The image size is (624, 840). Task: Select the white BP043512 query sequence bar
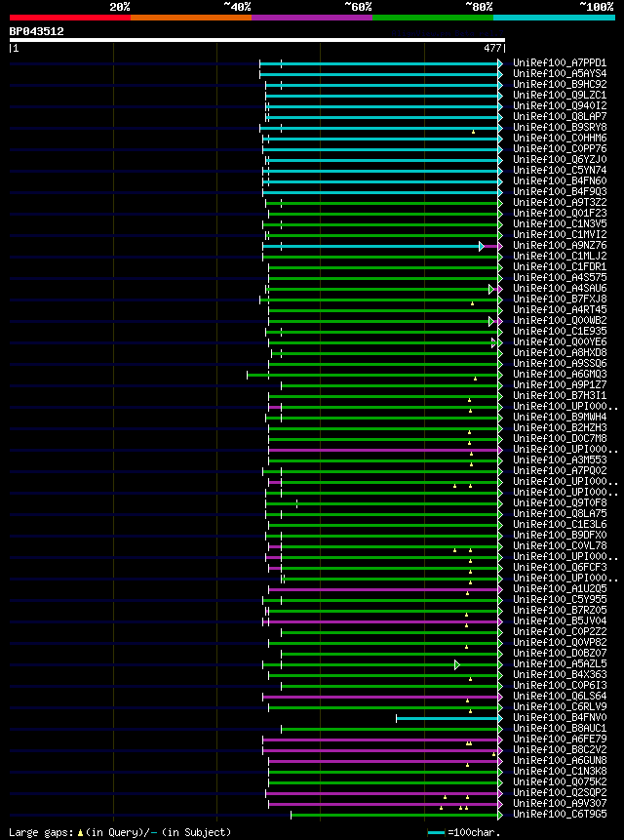click(256, 40)
